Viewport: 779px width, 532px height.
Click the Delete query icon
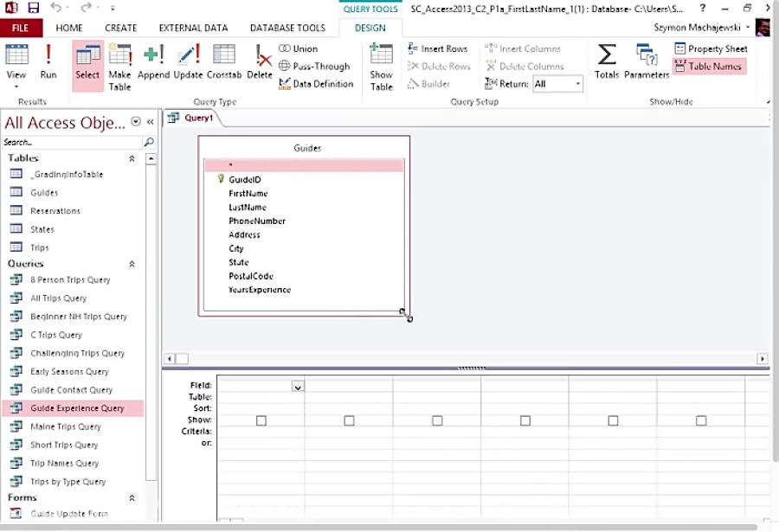coord(260,61)
